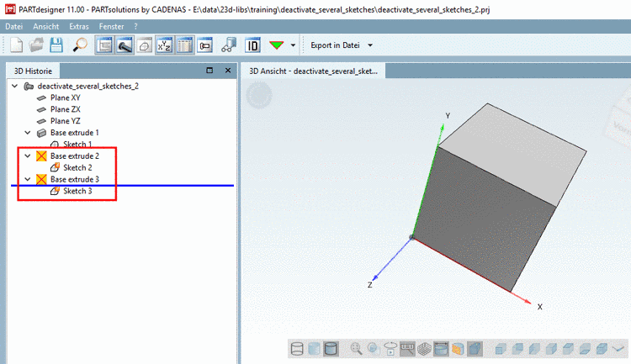Click the glasses preview icon
This screenshot has height=364, width=631.
(229, 45)
